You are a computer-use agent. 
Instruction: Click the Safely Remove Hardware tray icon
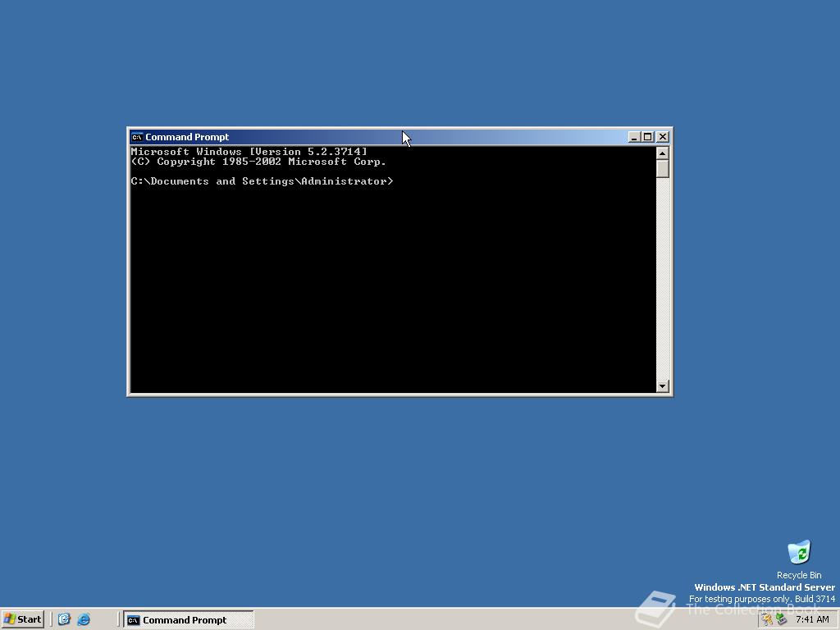(x=781, y=619)
